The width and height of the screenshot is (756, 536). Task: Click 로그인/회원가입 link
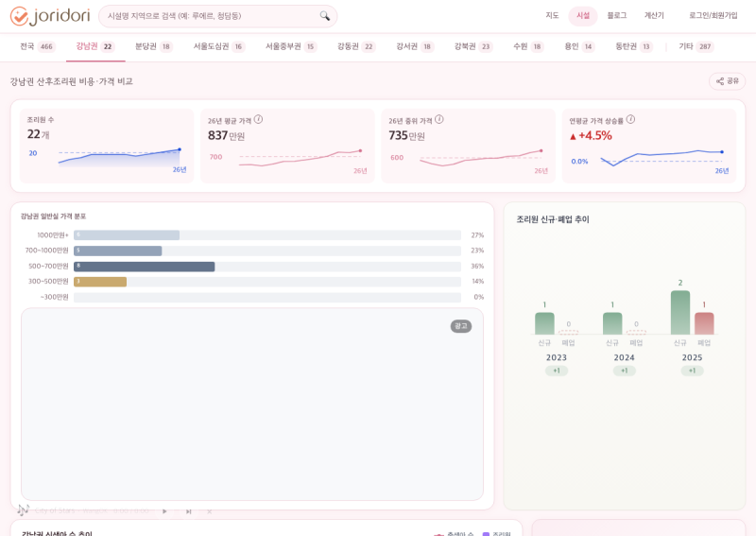[713, 15]
